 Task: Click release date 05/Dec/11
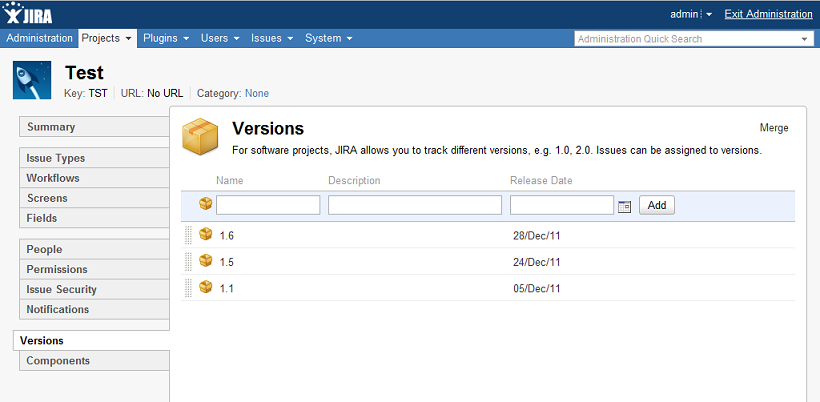[x=537, y=288]
